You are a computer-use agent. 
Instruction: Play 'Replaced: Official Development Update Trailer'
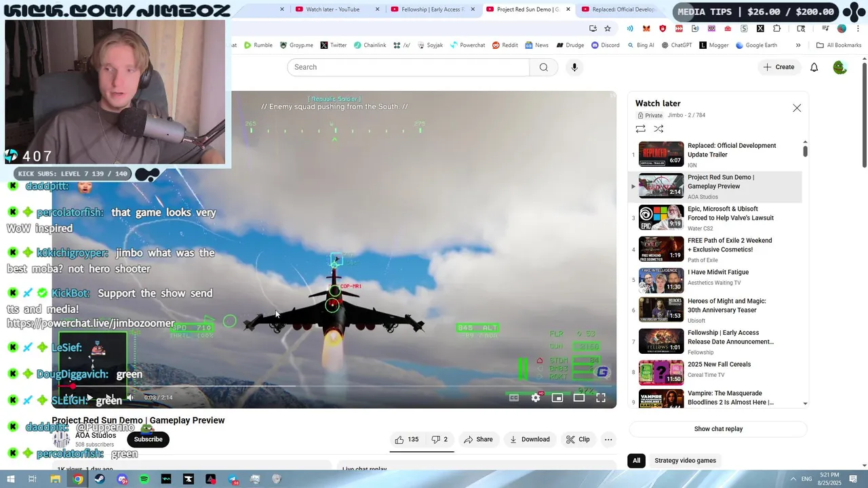tap(716, 155)
